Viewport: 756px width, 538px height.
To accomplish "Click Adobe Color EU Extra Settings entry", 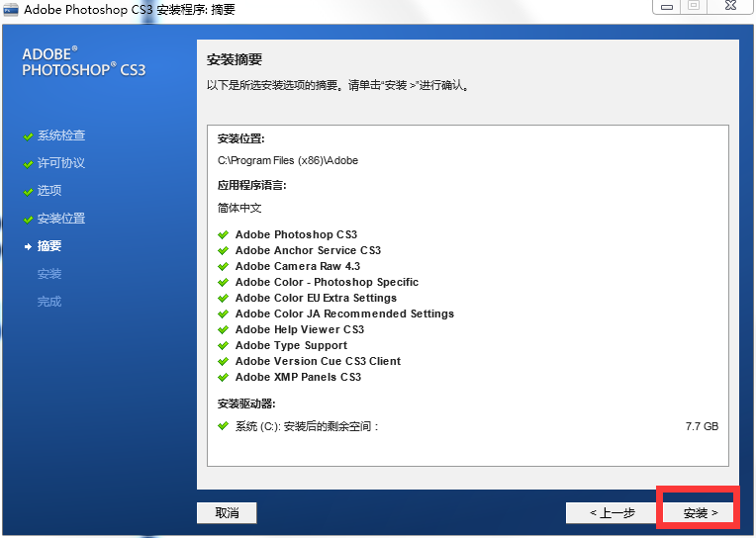I will tap(316, 299).
